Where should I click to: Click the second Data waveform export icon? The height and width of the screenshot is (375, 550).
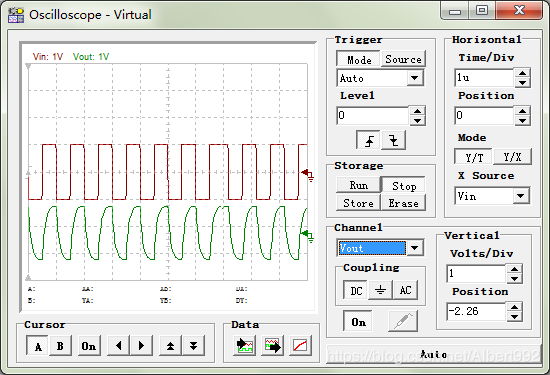point(273,346)
